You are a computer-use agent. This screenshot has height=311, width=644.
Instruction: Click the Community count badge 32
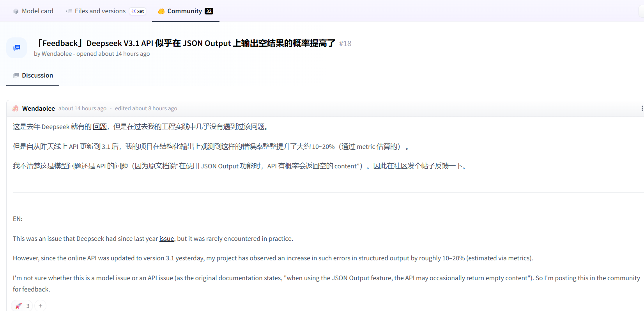pos(209,11)
